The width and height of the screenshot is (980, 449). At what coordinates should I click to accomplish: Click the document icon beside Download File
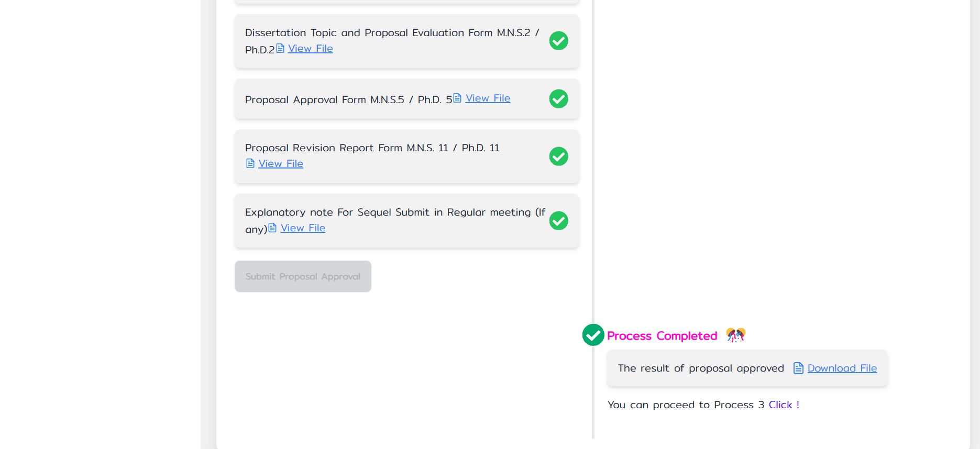[x=798, y=368]
